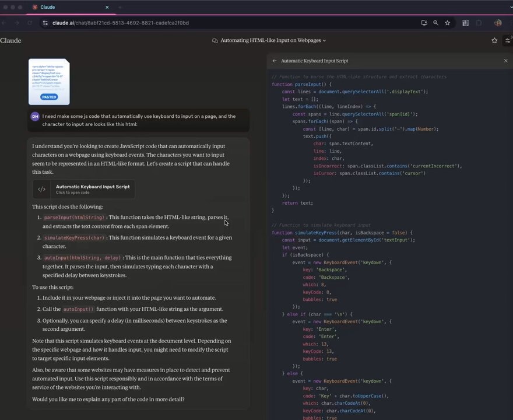The height and width of the screenshot is (420, 513).
Task: Open a new browser tab
Action: click(x=120, y=7)
